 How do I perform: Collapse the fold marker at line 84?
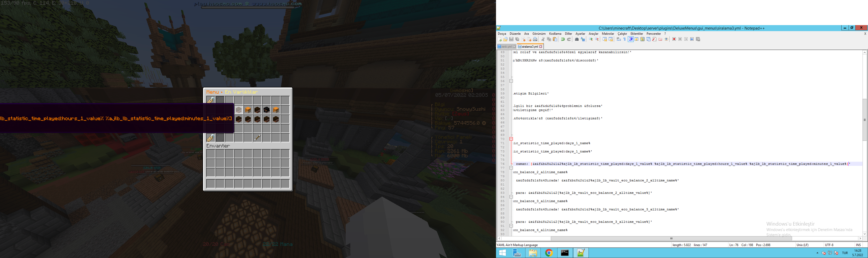511,197
